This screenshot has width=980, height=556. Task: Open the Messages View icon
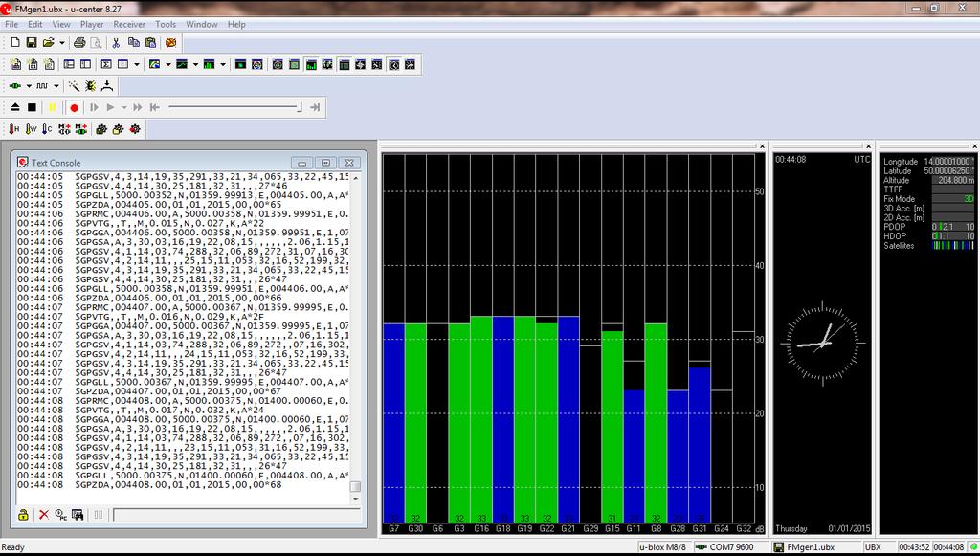pyautogui.click(x=69, y=64)
